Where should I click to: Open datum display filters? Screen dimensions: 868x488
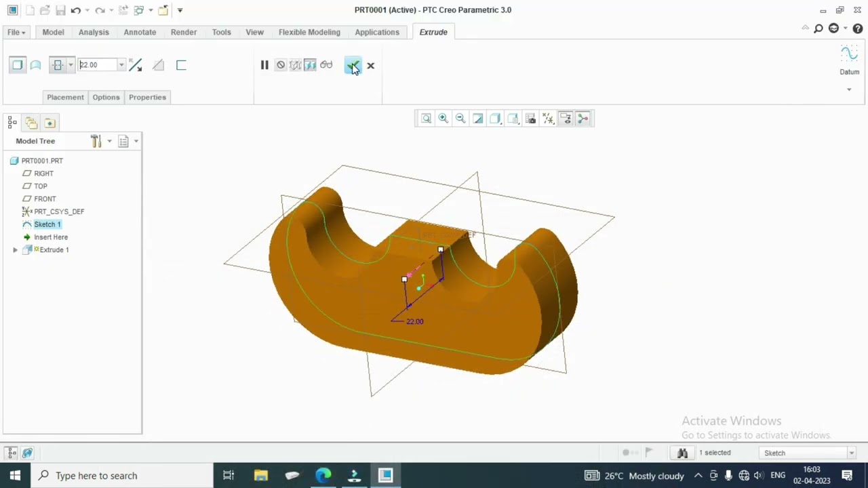(x=548, y=119)
